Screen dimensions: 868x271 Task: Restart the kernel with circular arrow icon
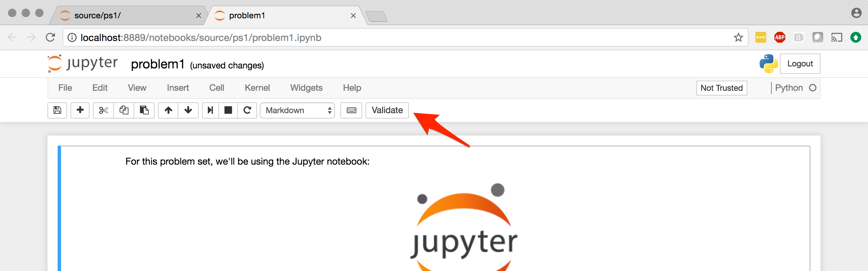coord(247,110)
